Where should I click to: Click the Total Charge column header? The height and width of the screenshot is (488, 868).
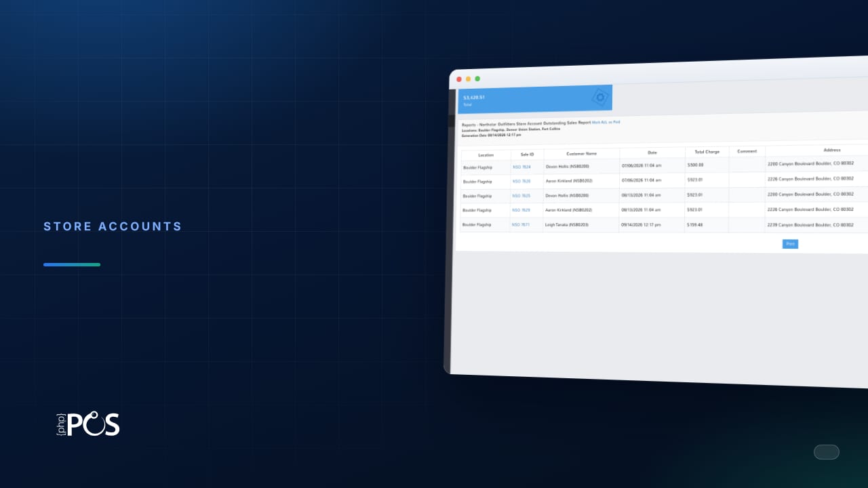tap(707, 152)
